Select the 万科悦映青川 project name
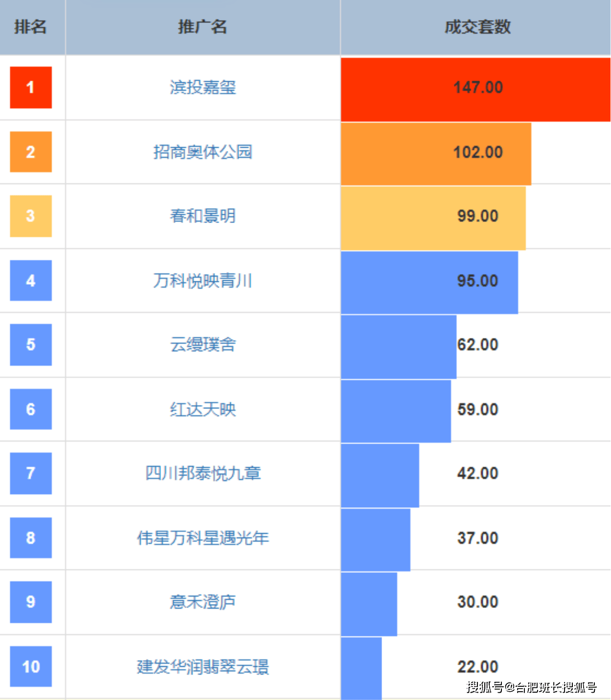Viewport: 611px width, 700px height. point(203,281)
